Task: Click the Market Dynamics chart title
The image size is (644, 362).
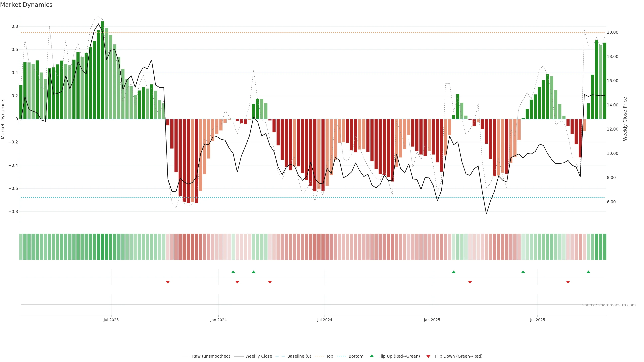Action: [x=26, y=5]
